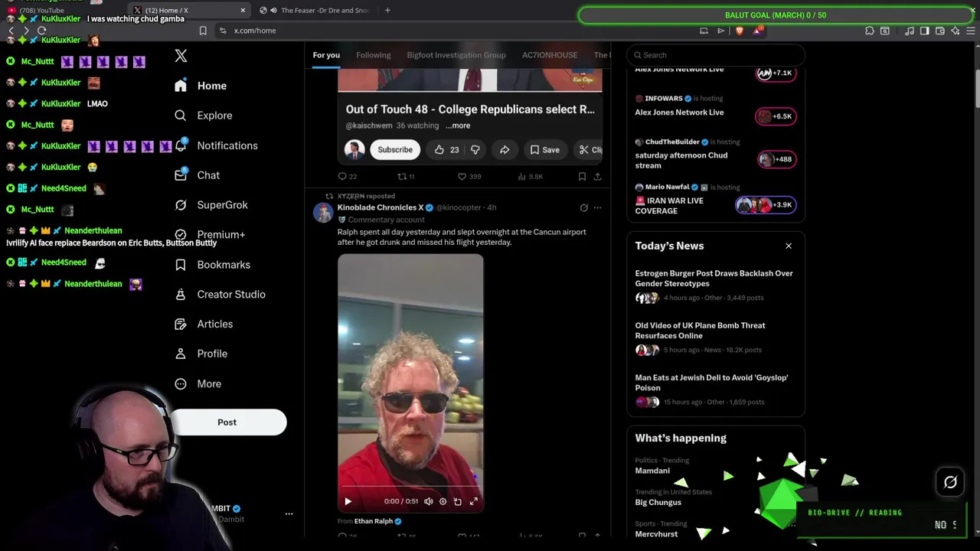Reload the page in browser toolbar
The height and width of the screenshot is (551, 980).
(41, 31)
